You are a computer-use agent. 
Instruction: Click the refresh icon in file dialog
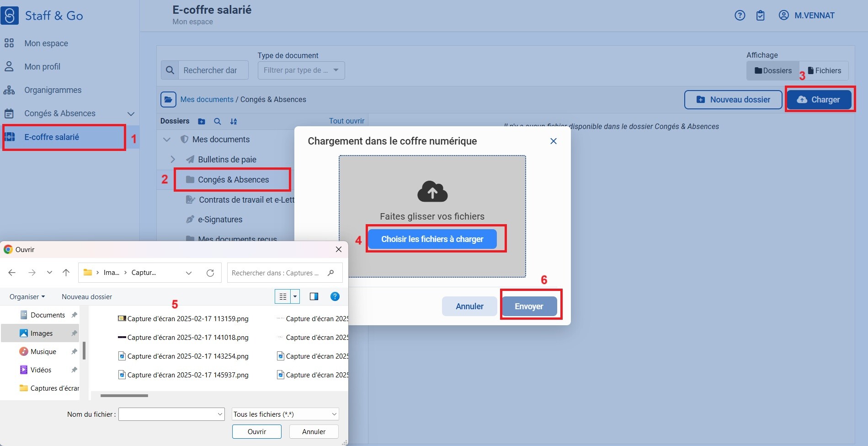click(210, 273)
